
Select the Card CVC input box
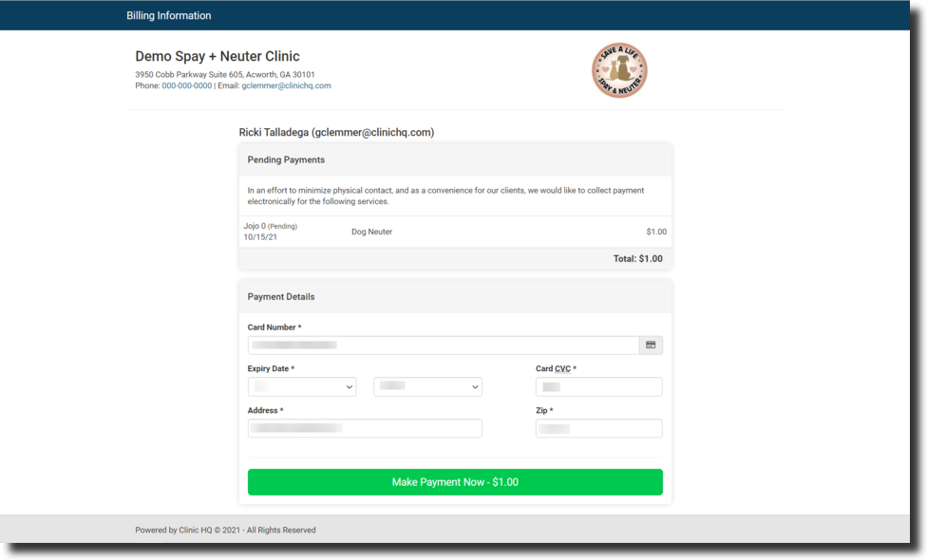point(598,387)
